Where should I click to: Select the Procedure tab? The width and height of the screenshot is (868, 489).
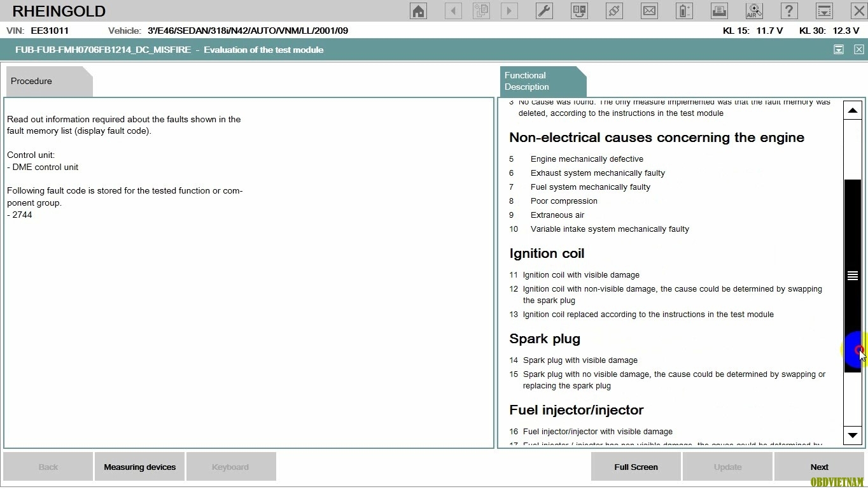pos(48,81)
